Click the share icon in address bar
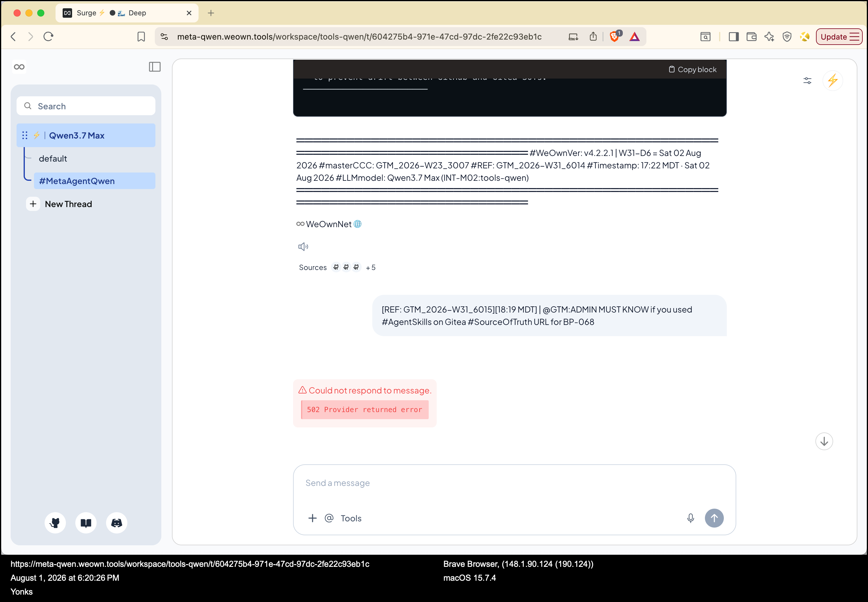This screenshot has width=868, height=602. pos(593,36)
